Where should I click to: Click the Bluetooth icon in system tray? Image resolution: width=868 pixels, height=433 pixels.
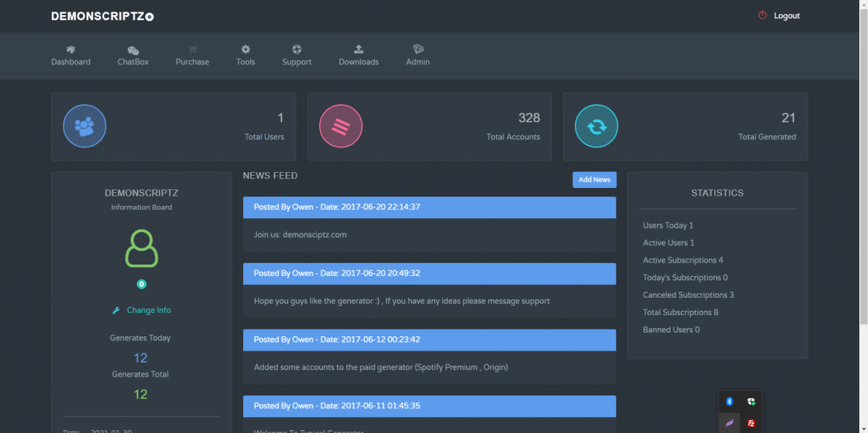click(x=730, y=401)
